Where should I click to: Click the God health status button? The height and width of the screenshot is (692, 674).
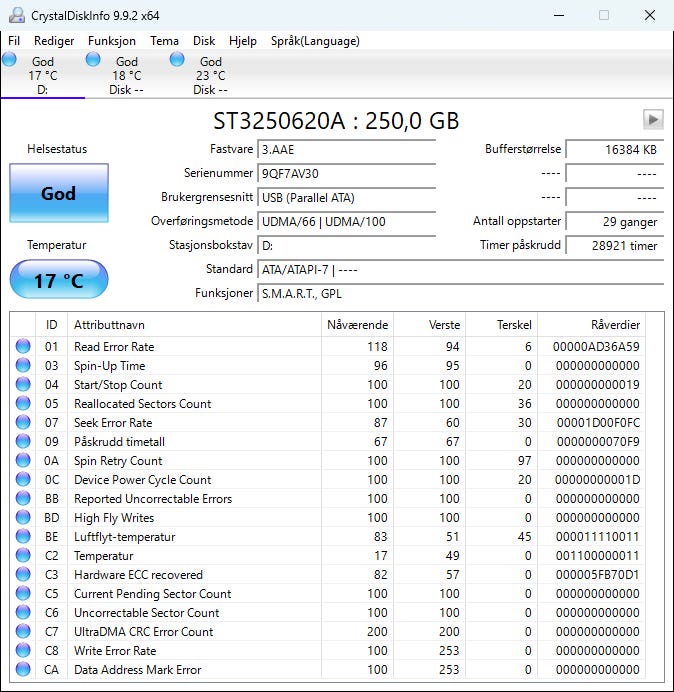click(x=59, y=193)
